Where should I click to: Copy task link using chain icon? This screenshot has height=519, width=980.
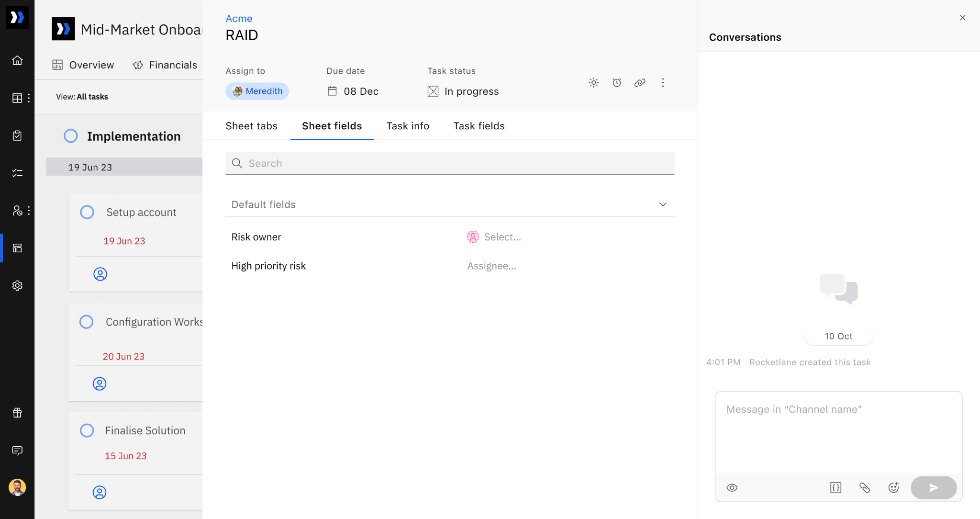click(640, 83)
